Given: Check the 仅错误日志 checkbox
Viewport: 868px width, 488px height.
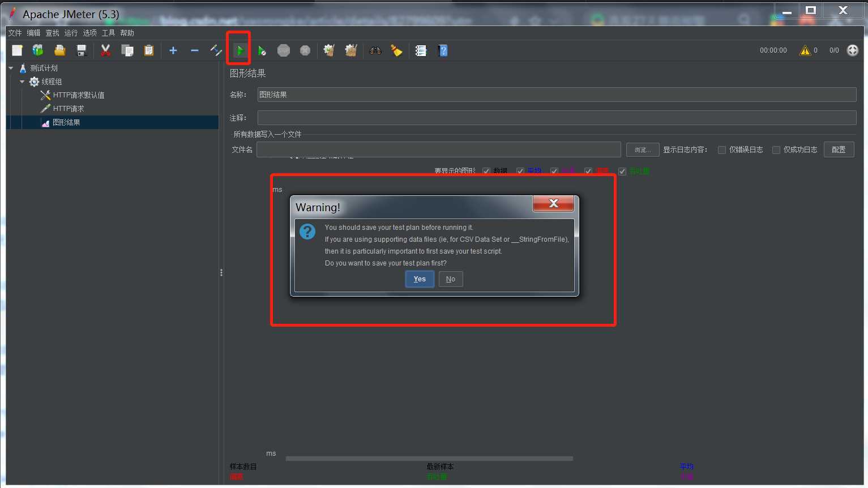Looking at the screenshot, I should (x=722, y=150).
